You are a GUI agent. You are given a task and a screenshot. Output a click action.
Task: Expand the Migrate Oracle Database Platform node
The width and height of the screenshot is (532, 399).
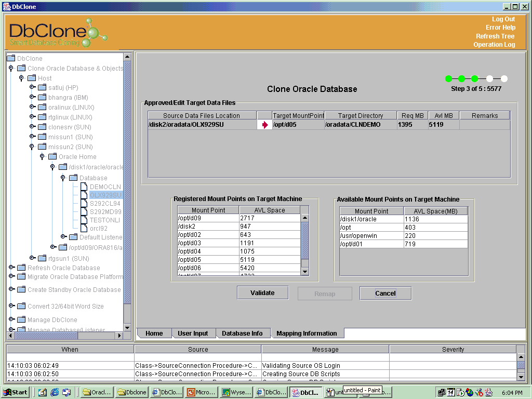(11, 276)
